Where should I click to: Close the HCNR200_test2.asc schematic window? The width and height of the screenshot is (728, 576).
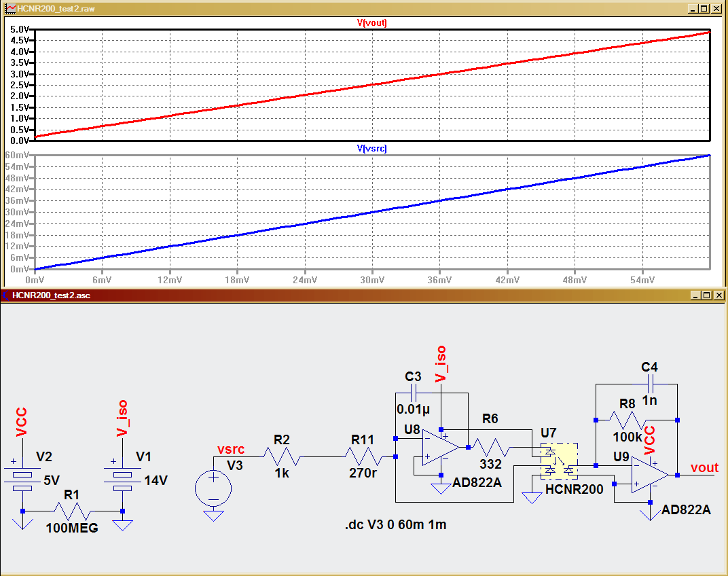point(718,295)
